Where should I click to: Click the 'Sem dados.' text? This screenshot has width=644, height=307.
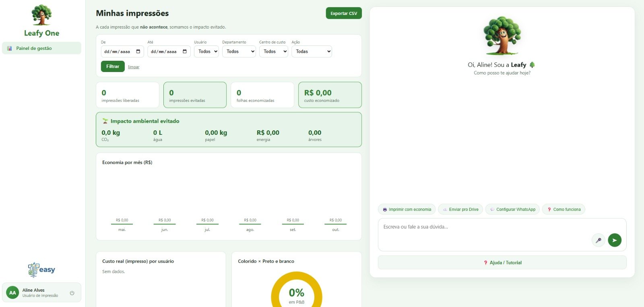click(x=114, y=272)
